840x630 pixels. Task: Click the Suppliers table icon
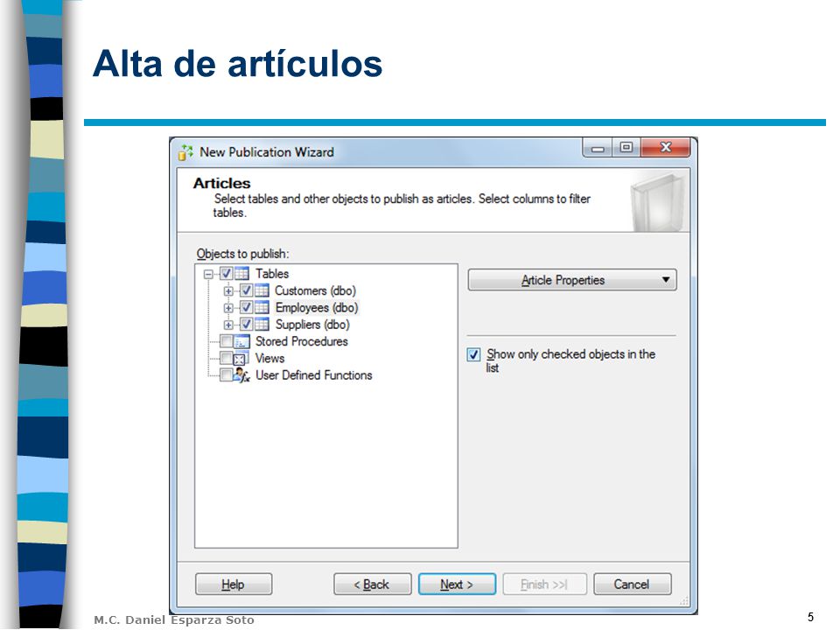(x=262, y=324)
